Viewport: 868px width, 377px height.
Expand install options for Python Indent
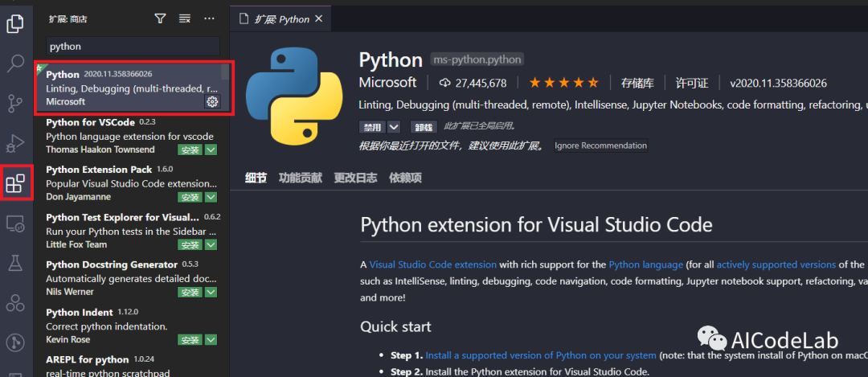[211, 340]
